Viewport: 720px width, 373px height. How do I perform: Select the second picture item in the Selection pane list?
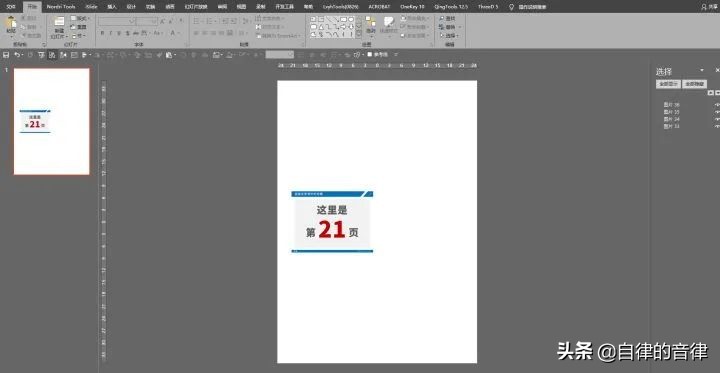pos(671,112)
